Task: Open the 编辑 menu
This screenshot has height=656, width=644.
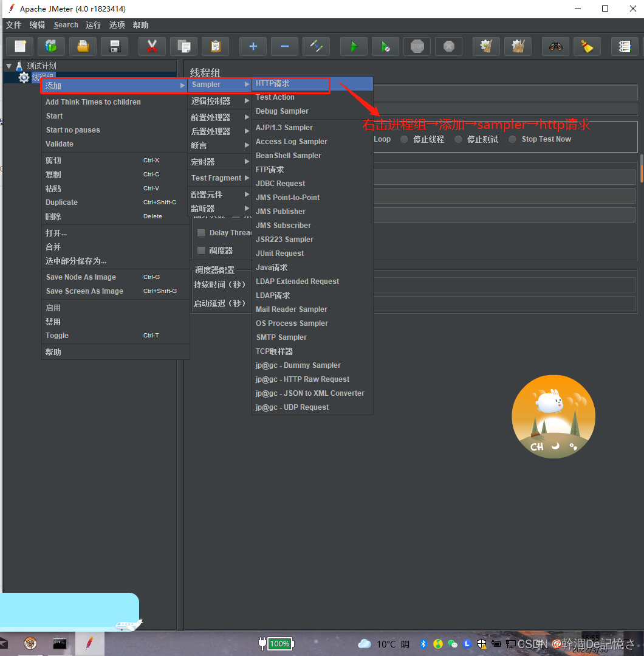Action: 37,25
